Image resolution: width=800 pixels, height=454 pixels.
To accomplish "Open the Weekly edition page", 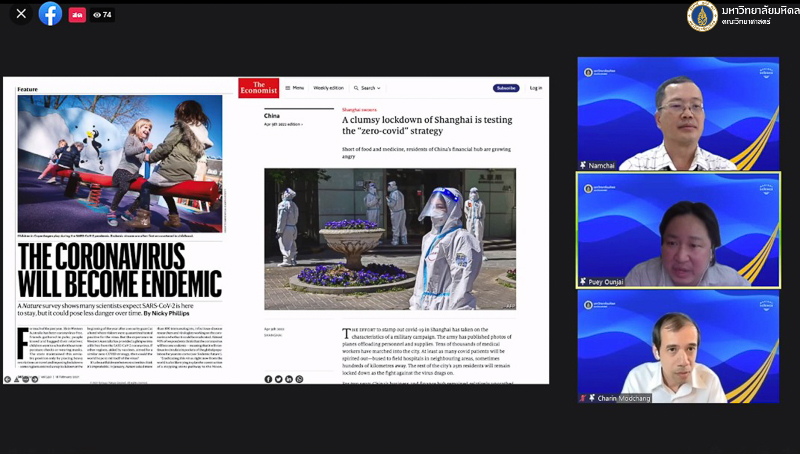I will click(x=328, y=88).
